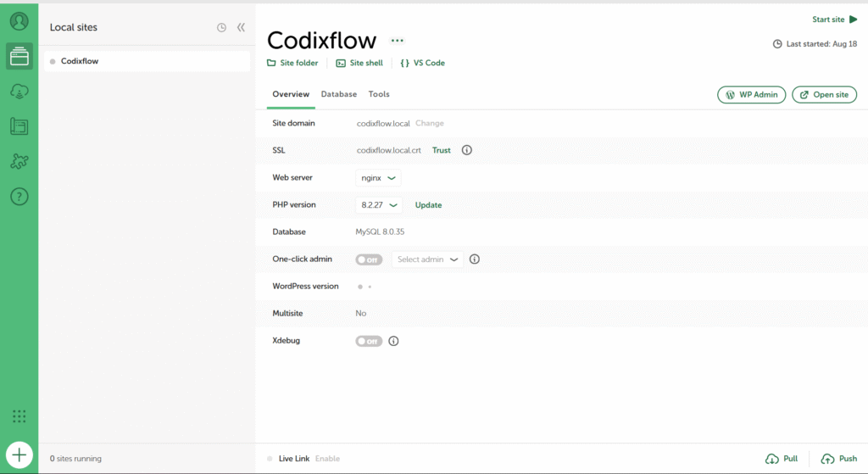Viewport: 868px width, 474px height.
Task: Select the Local sites sidebar icon
Action: pyautogui.click(x=19, y=56)
